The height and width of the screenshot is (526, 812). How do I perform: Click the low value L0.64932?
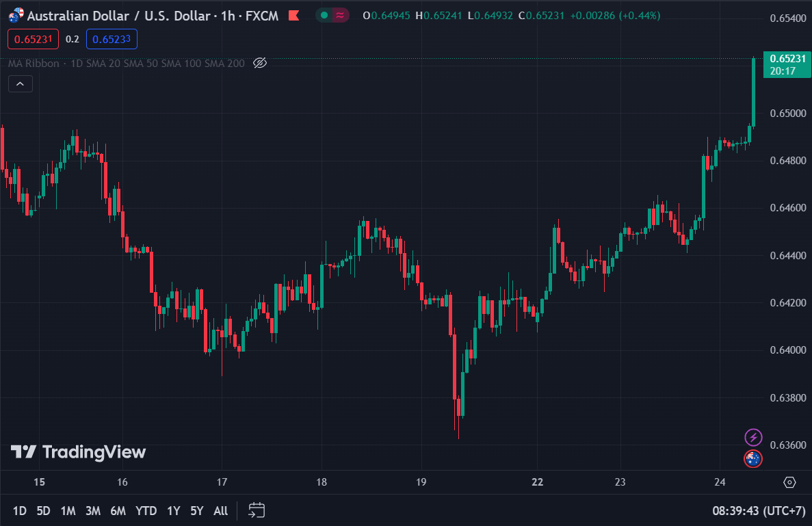(490, 16)
